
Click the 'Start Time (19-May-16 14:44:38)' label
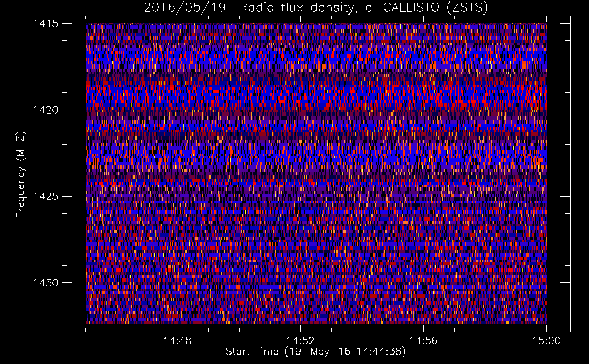click(x=316, y=352)
